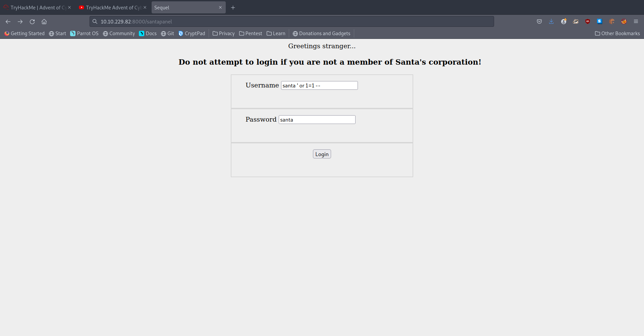The height and width of the screenshot is (336, 644).
Task: Open the hamburger application menu
Action: coord(636,21)
